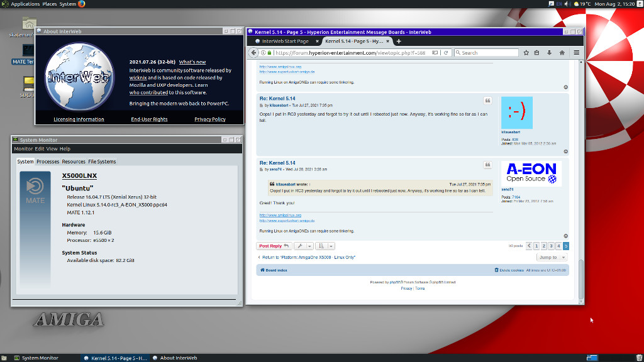The height and width of the screenshot is (362, 644).
Task: Click the A-EON Open Source avatar
Action: point(531,173)
